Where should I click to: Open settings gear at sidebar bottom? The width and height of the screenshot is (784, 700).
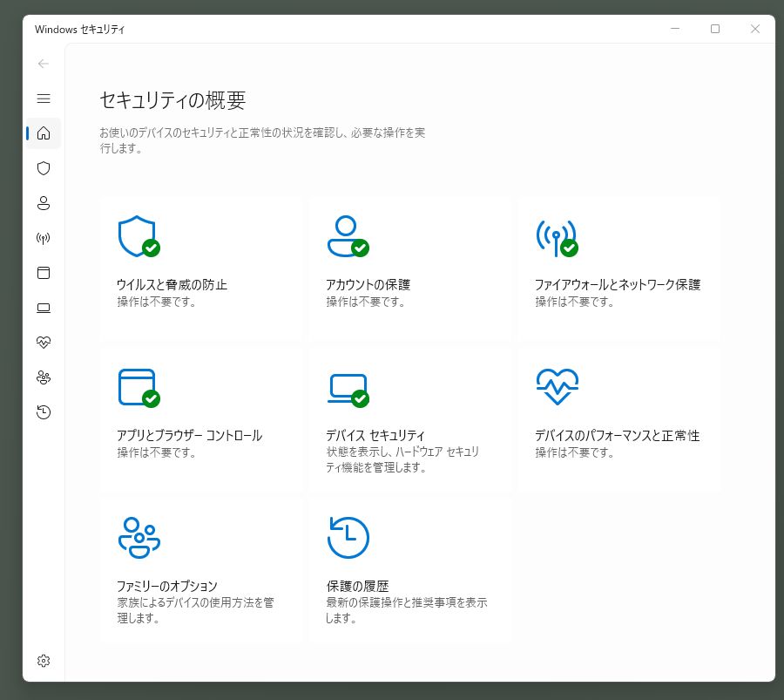point(44,661)
